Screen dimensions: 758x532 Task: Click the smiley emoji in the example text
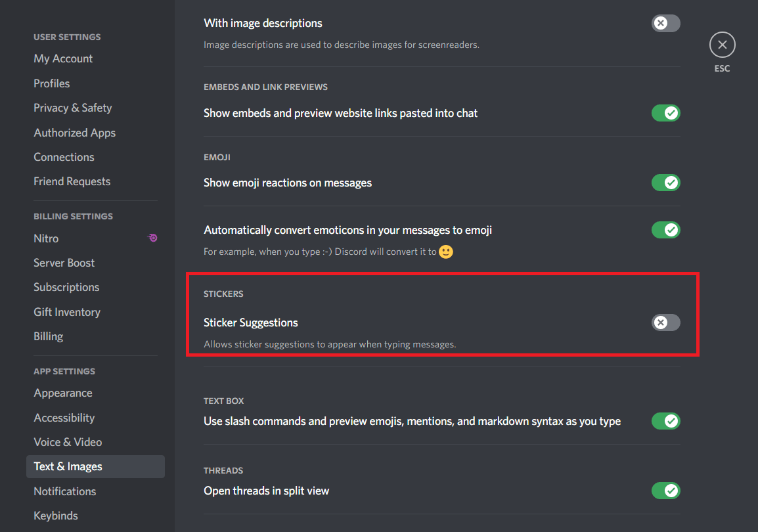coord(446,252)
